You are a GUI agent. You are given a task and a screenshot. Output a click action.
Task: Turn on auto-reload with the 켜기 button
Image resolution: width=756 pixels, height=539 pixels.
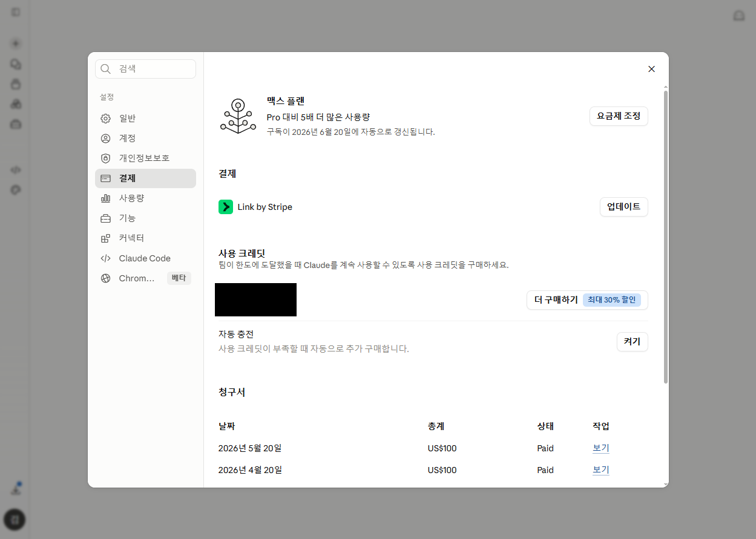tap(632, 342)
